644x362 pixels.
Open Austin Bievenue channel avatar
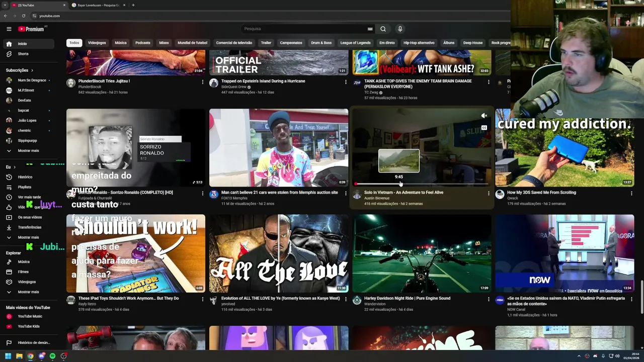point(357,195)
